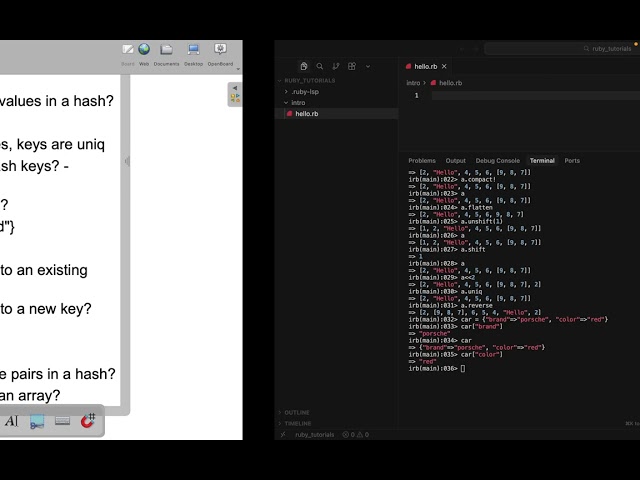The height and width of the screenshot is (480, 640).
Task: Click the grey panel handle beside the board
Action: (x=127, y=161)
